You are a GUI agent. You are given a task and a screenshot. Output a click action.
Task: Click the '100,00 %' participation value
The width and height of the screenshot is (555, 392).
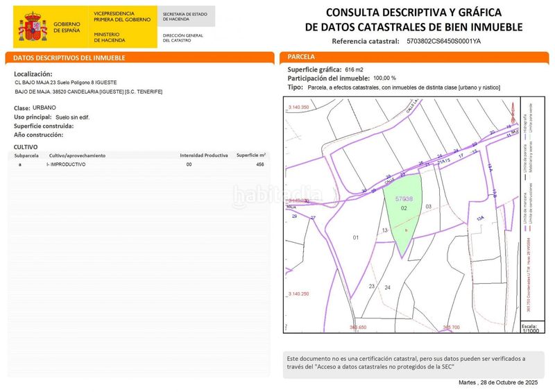[385, 78]
